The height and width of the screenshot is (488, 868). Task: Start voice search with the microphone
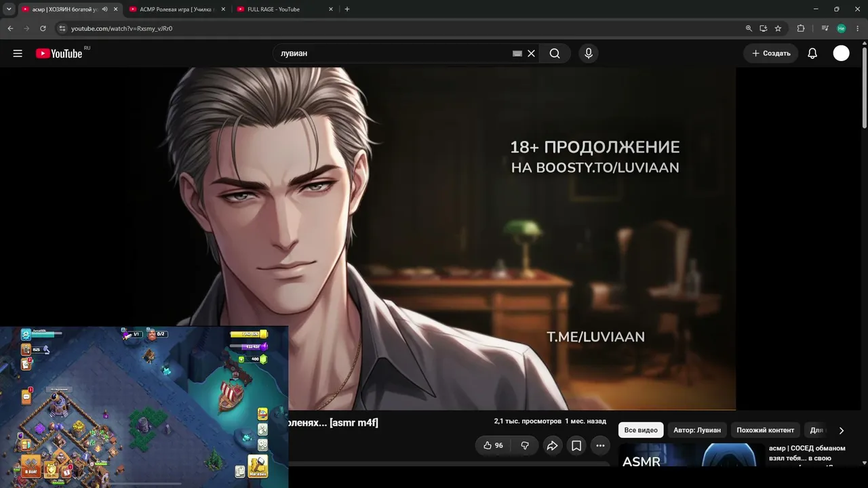pos(588,54)
